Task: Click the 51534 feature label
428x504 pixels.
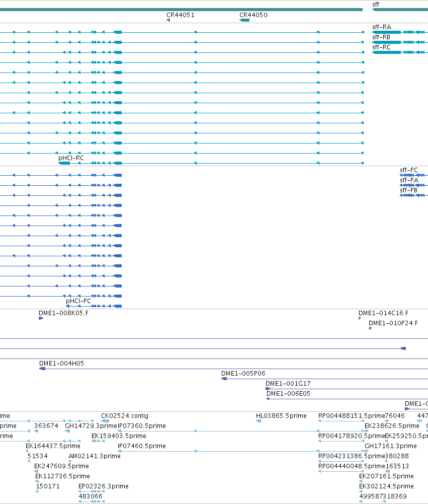Action: (38, 456)
